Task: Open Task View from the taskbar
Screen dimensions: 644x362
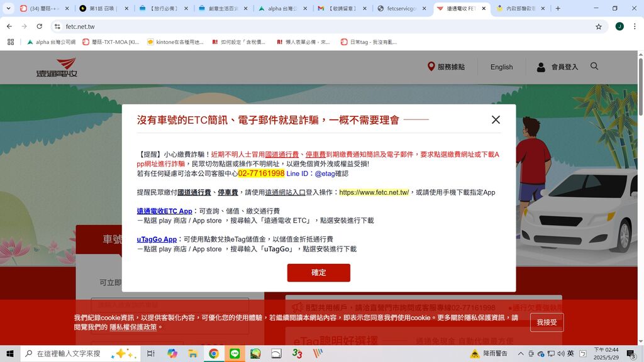Action: click(x=151, y=353)
